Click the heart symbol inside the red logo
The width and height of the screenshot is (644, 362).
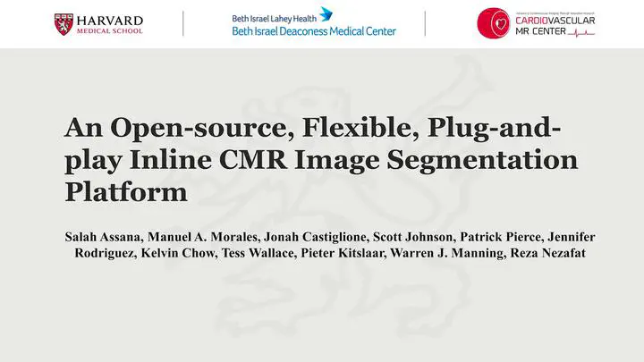point(501,23)
